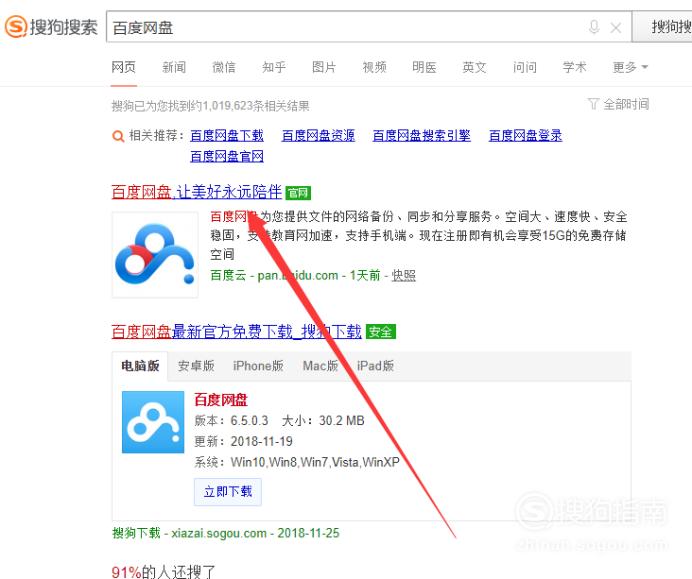Open the 问问 tab
692x579 pixels.
tap(525, 68)
